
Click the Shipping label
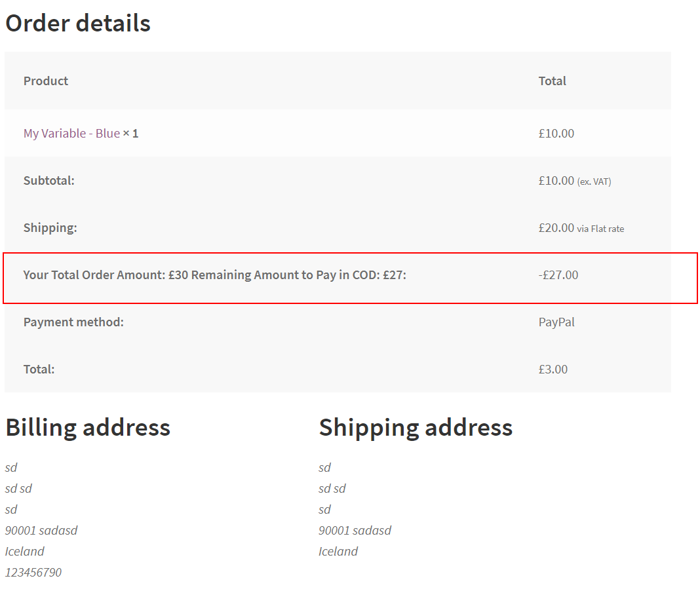click(50, 228)
